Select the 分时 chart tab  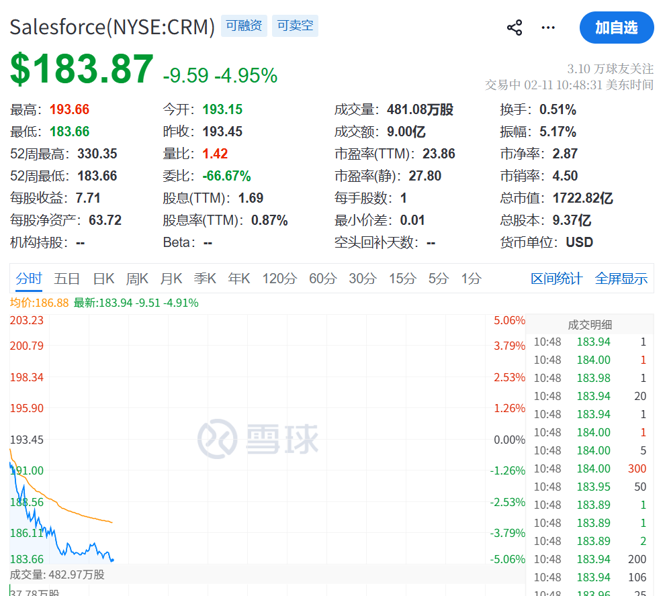[29, 279]
